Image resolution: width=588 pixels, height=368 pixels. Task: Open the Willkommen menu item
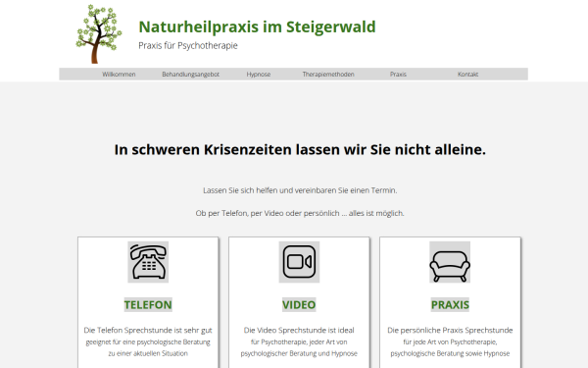click(x=119, y=75)
